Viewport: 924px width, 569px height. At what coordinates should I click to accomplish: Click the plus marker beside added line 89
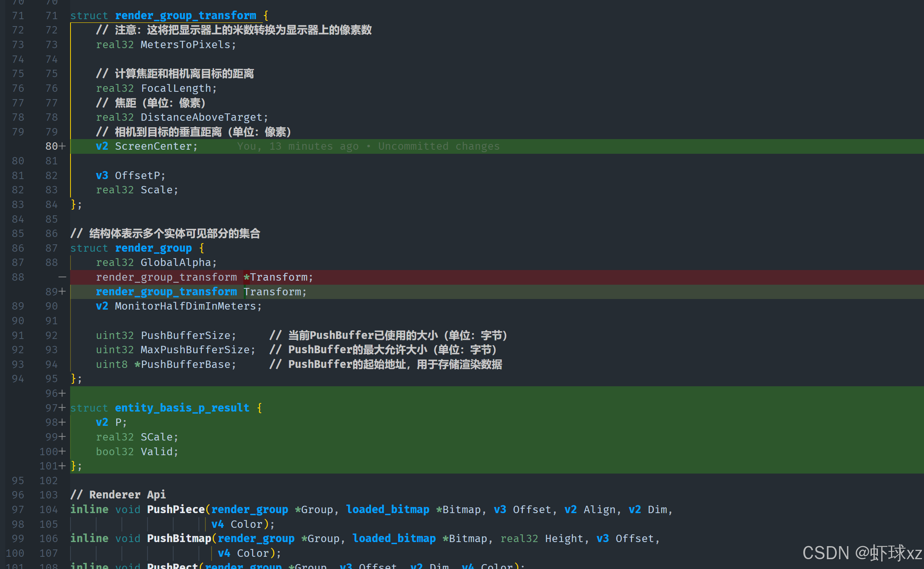point(62,292)
